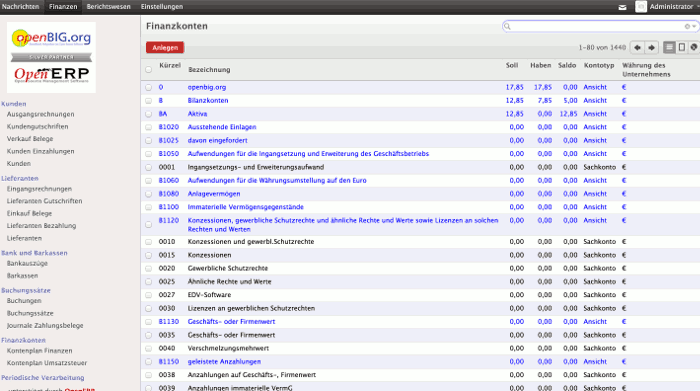Open Kontenplan Umsatzsteuer in sidebar
Viewport: 700px width, 391px height.
[47, 363]
